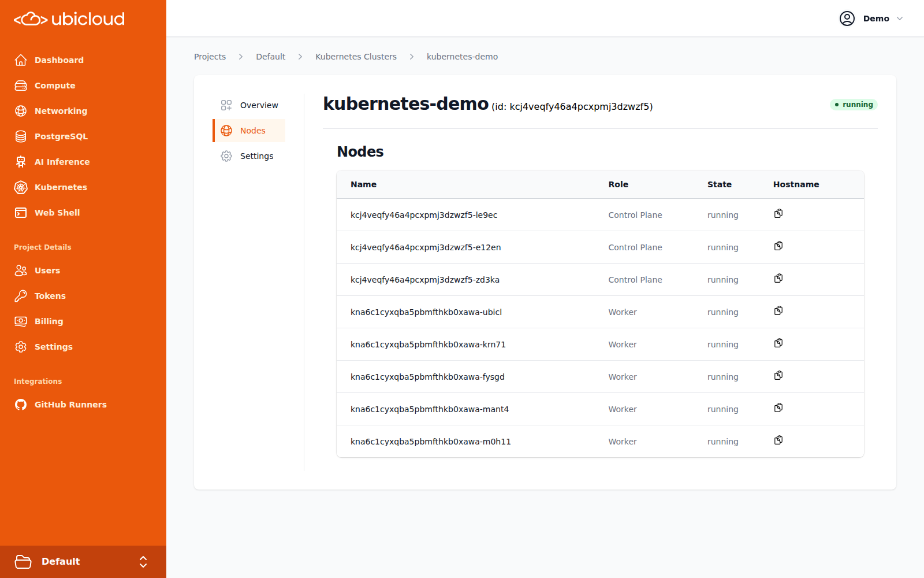Click the Role column header
Image resolution: width=924 pixels, height=578 pixels.
(x=618, y=184)
